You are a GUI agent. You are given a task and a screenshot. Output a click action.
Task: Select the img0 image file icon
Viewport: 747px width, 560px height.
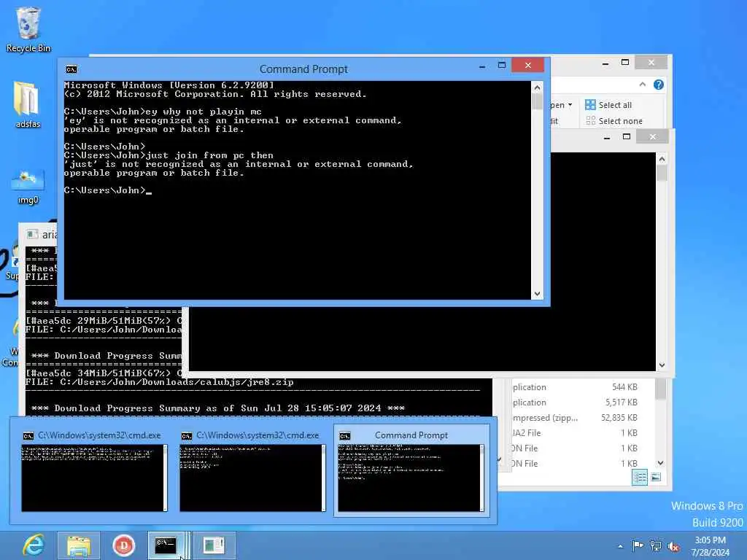point(28,187)
